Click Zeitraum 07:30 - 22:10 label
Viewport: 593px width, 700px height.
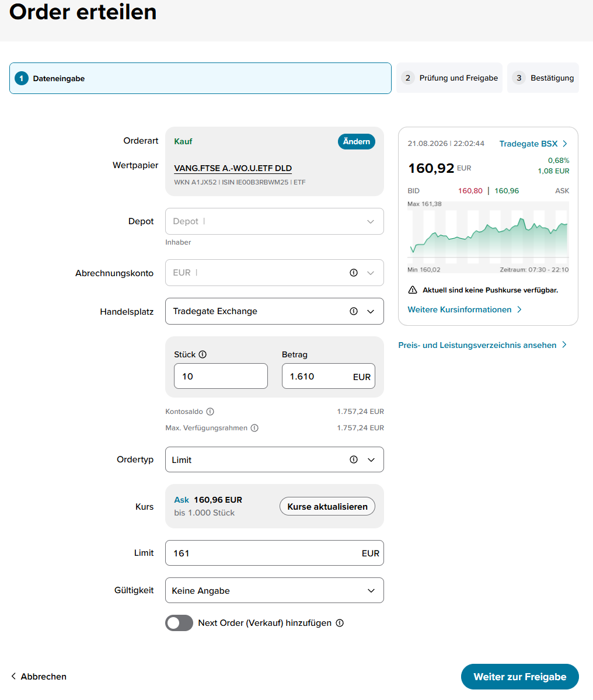[534, 270]
